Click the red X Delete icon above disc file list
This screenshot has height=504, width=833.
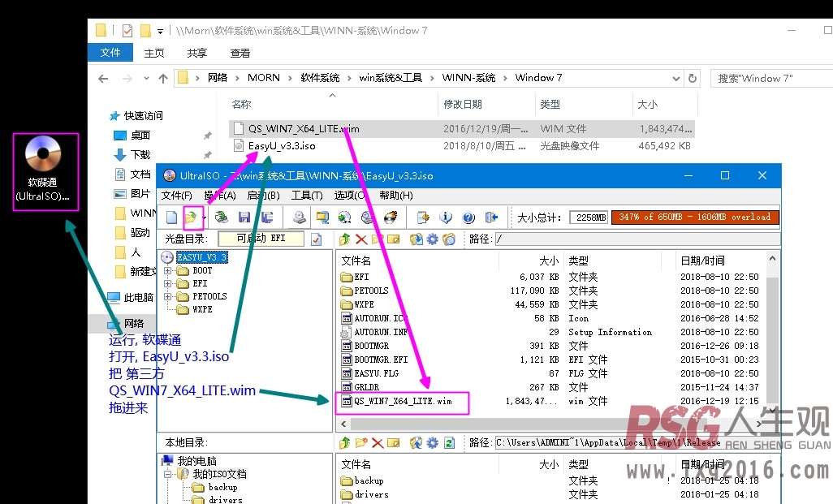tap(361, 239)
